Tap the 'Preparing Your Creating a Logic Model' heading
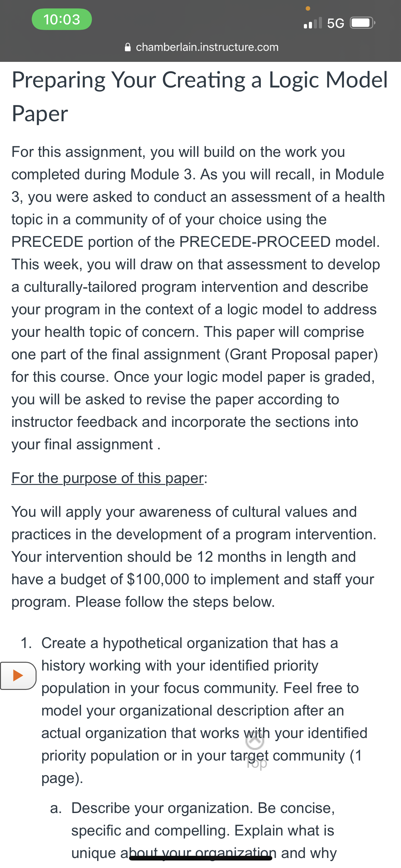The height and width of the screenshot is (868, 401). click(200, 80)
